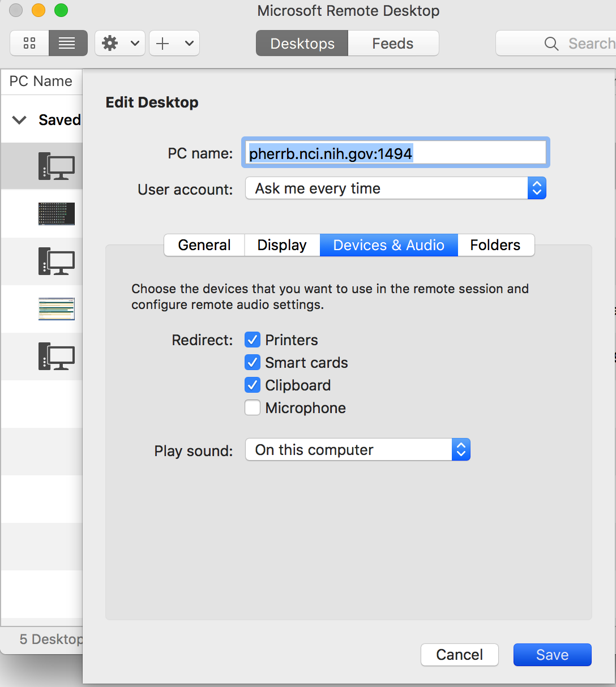Image resolution: width=616 pixels, height=687 pixels.
Task: Show the Feeds section
Action: pos(393,44)
